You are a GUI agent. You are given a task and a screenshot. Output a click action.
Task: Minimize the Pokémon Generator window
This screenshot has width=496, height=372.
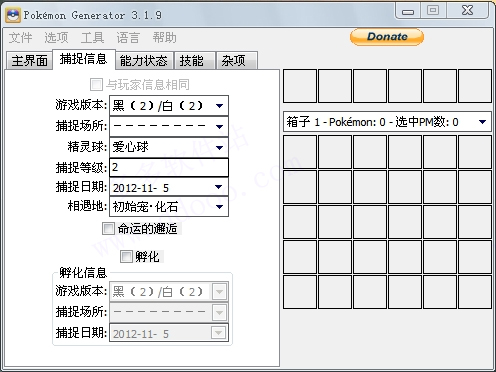408,11
